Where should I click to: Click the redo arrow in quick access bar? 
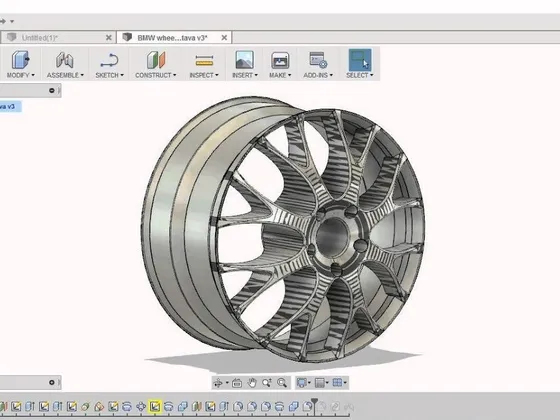pos(3,21)
